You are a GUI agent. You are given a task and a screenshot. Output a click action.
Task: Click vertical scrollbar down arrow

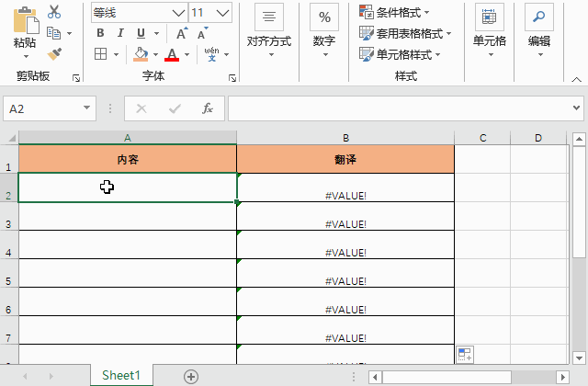tap(580, 358)
